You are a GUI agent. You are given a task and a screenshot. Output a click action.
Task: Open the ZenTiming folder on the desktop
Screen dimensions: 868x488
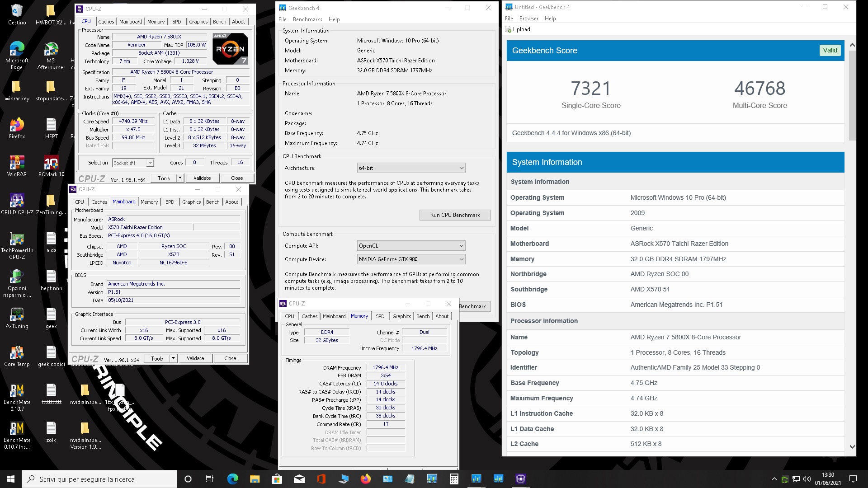click(51, 204)
